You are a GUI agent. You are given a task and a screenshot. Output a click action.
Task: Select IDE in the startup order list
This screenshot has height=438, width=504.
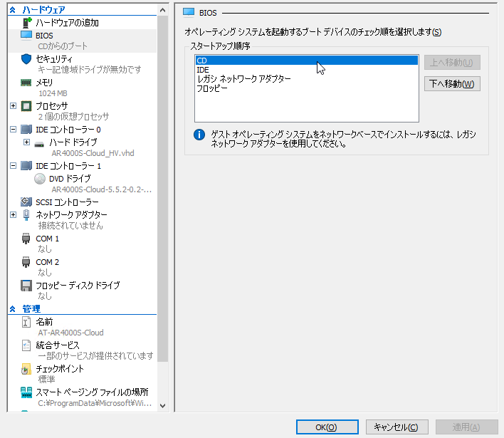203,70
